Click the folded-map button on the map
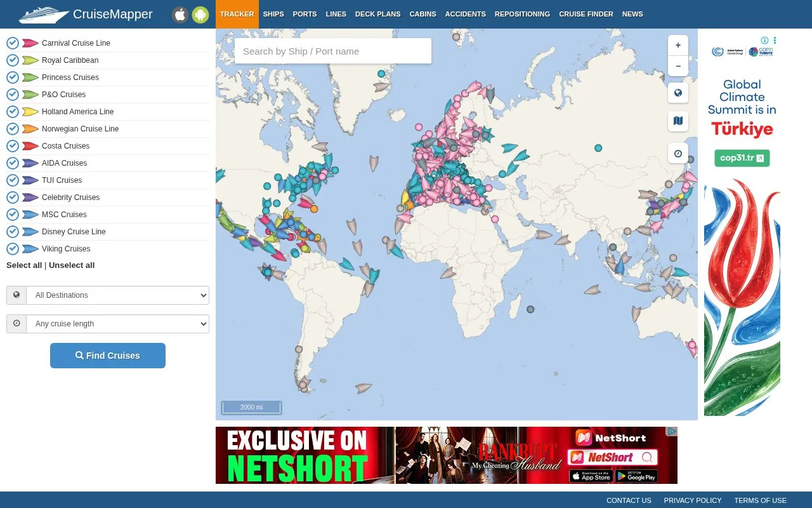The height and width of the screenshot is (508, 812). click(678, 121)
